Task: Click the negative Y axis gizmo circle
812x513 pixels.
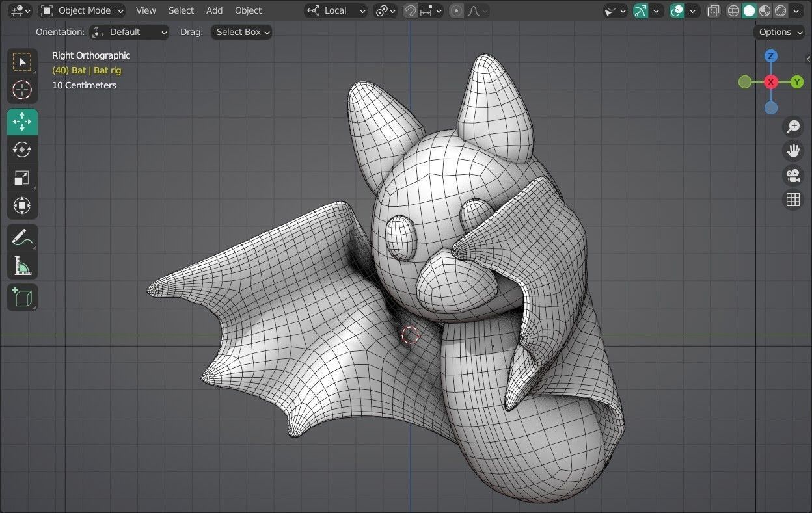Action: point(745,82)
